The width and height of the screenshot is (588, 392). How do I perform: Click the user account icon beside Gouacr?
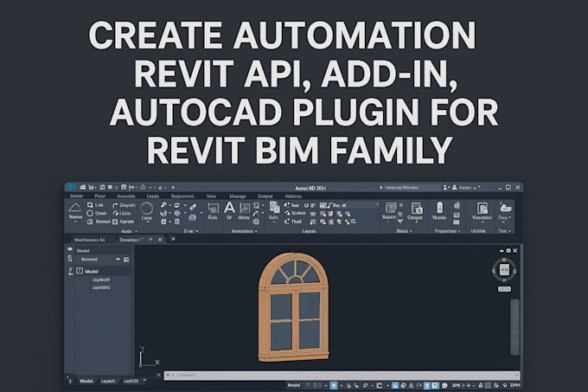click(x=454, y=187)
